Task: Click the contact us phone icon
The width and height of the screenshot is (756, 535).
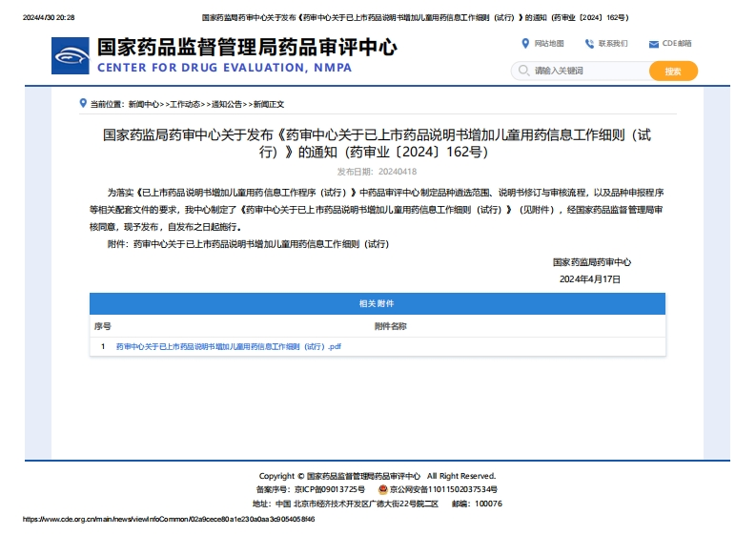Action: [x=589, y=44]
